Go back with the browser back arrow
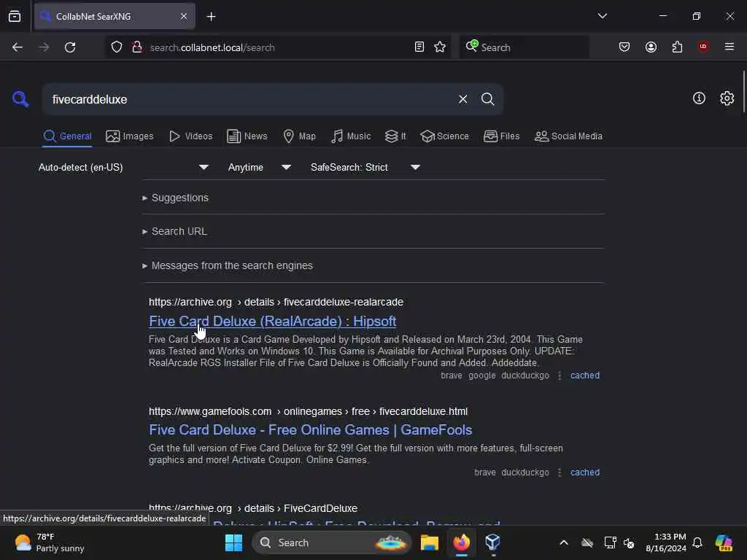Viewport: 747px width, 560px height. point(18,47)
